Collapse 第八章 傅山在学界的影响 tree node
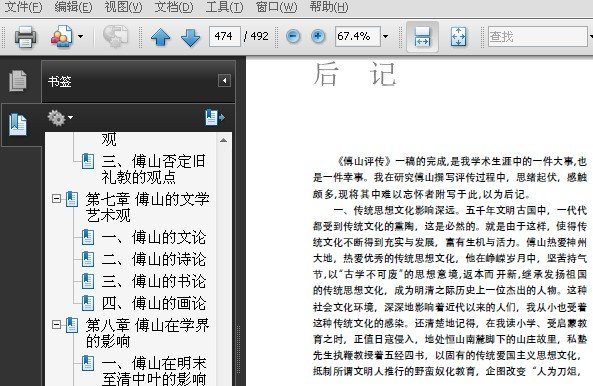 56,324
